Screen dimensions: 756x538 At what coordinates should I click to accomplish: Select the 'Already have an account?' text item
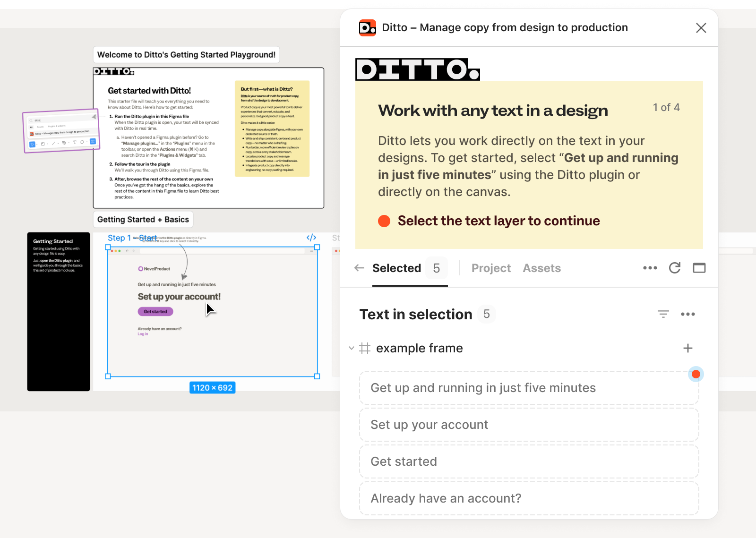(529, 498)
